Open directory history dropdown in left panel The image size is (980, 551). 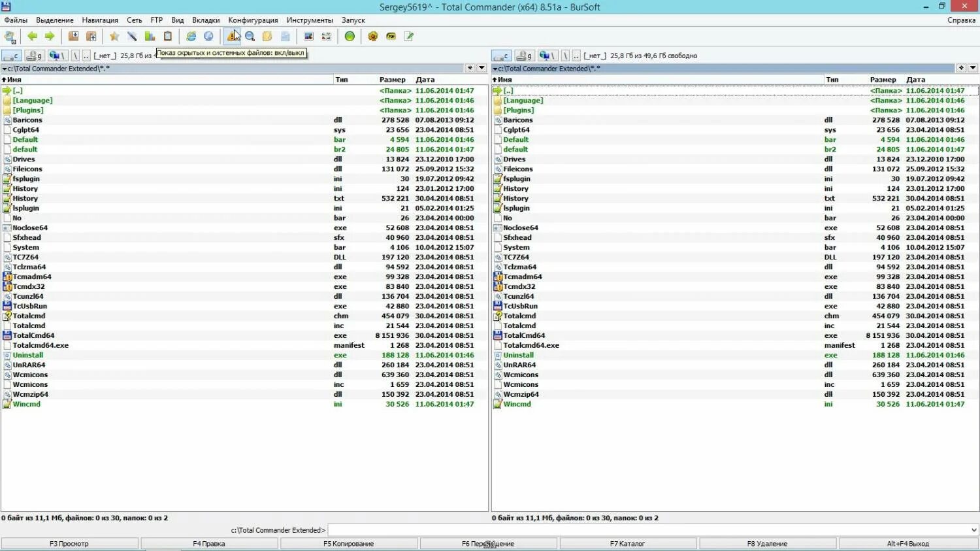click(x=482, y=68)
